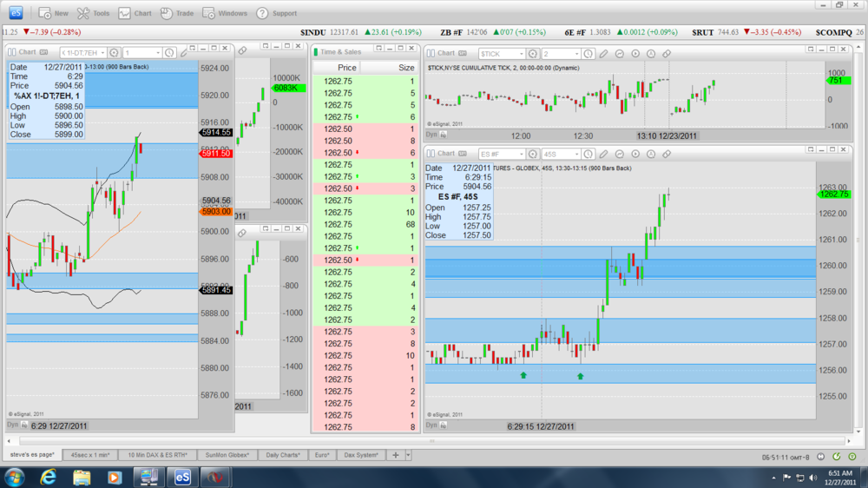Screen dimensions: 868x488
Task: Toggle Dyn lock icon in ES #F chart
Action: click(x=444, y=425)
